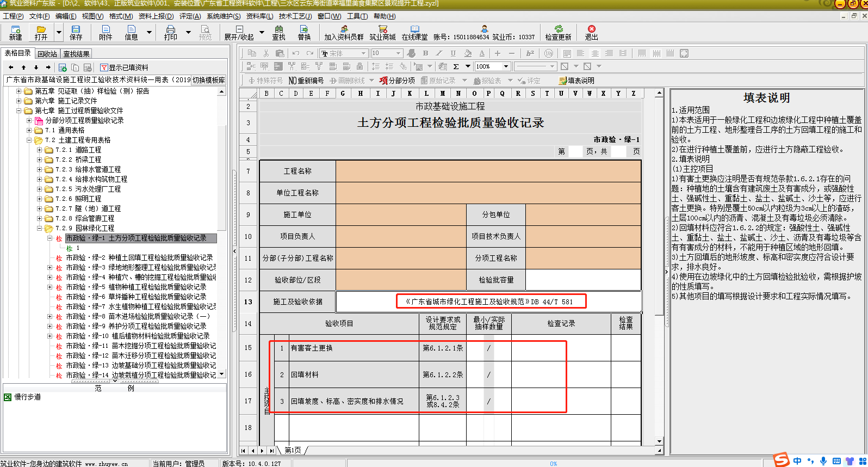
Task: Click the move-up arrow in catalog toolbar
Action: [x=23, y=67]
